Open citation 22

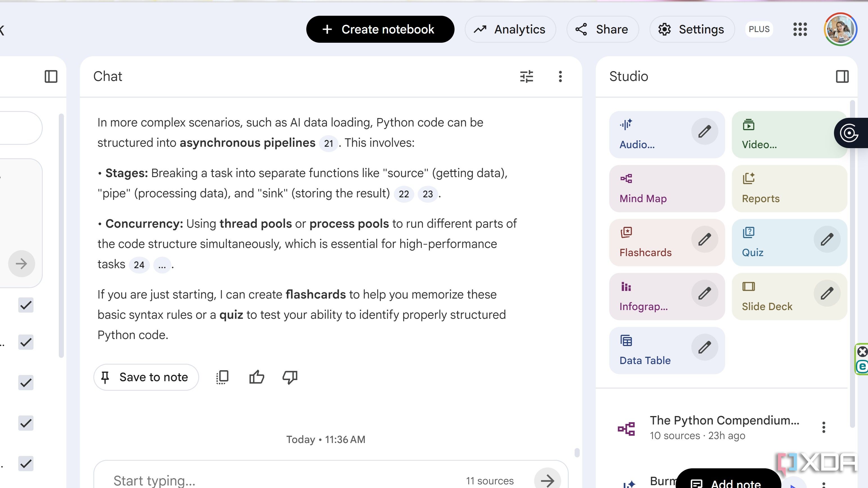404,194
